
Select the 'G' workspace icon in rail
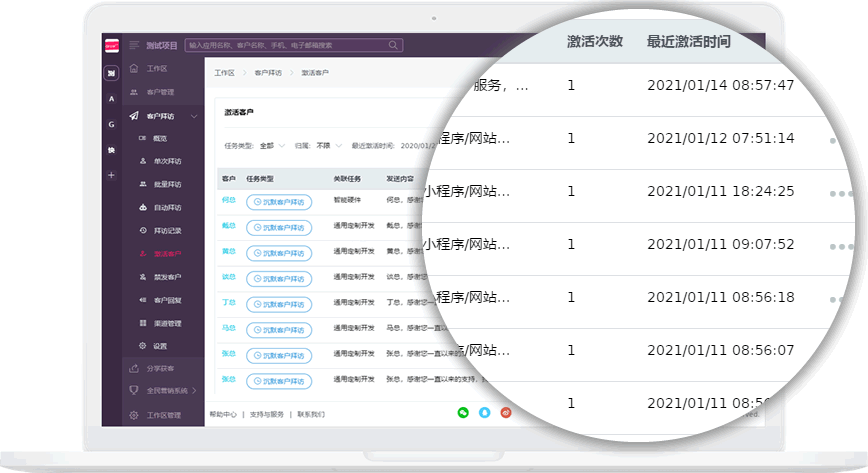pyautogui.click(x=111, y=124)
